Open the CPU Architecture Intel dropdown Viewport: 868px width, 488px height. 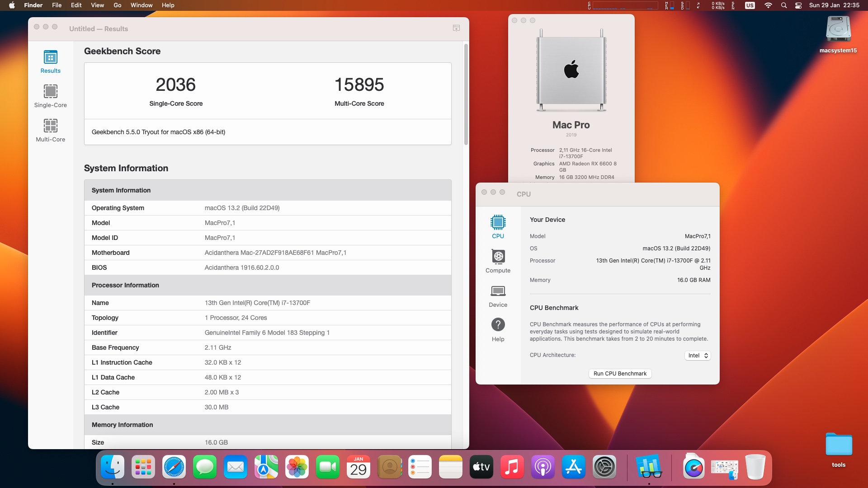pos(698,356)
